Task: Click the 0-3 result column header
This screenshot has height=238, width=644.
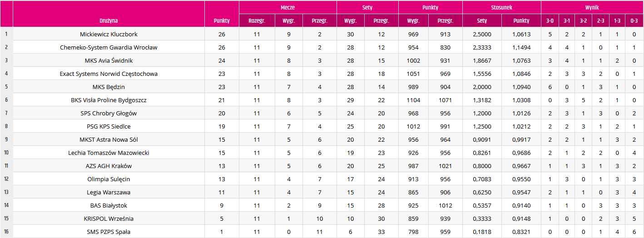Action: click(634, 20)
